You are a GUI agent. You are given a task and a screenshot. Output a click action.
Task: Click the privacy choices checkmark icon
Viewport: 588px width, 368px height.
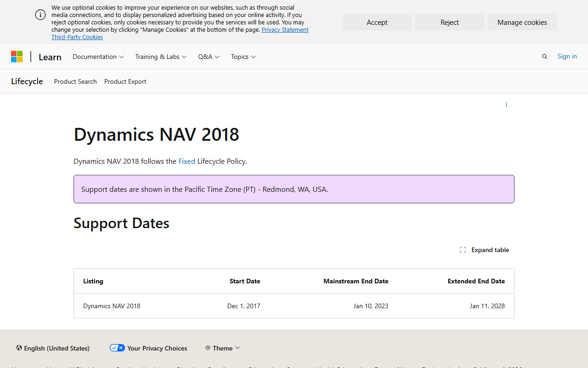click(117, 348)
